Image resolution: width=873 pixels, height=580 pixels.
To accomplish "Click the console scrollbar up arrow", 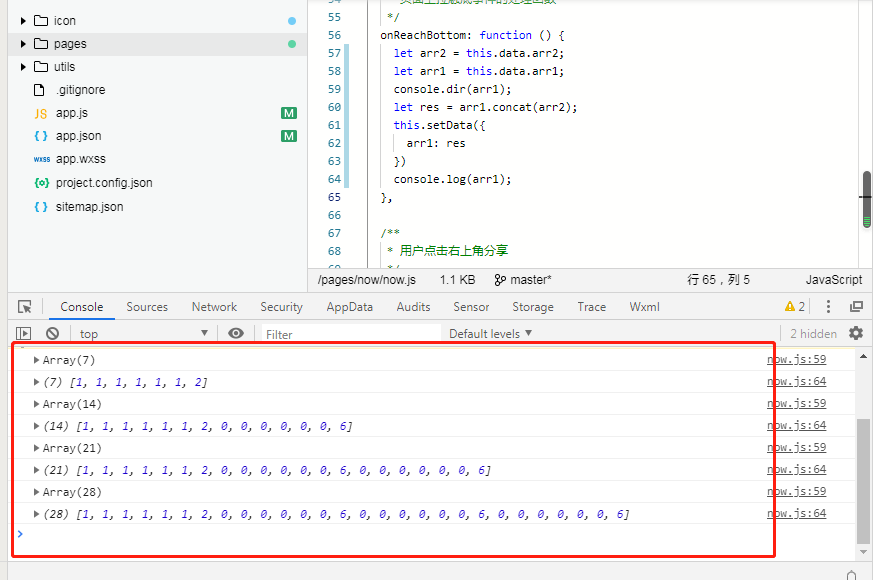I will tap(863, 356).
